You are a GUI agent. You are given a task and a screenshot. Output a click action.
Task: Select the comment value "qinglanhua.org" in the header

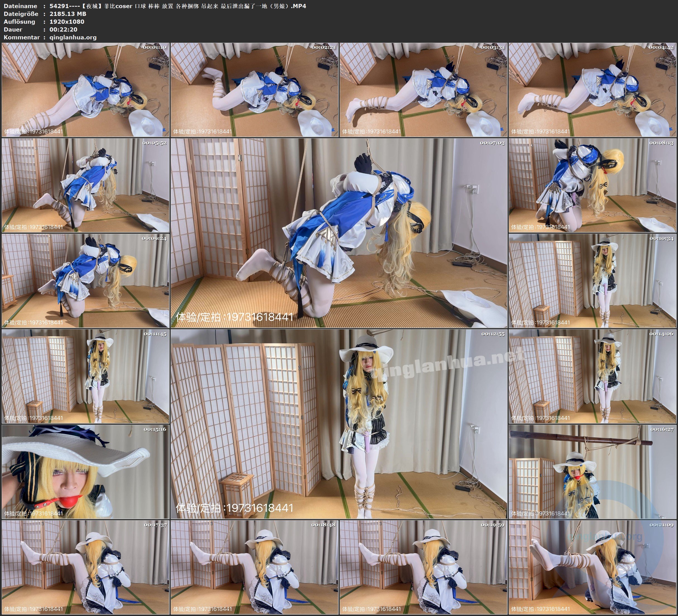click(73, 38)
